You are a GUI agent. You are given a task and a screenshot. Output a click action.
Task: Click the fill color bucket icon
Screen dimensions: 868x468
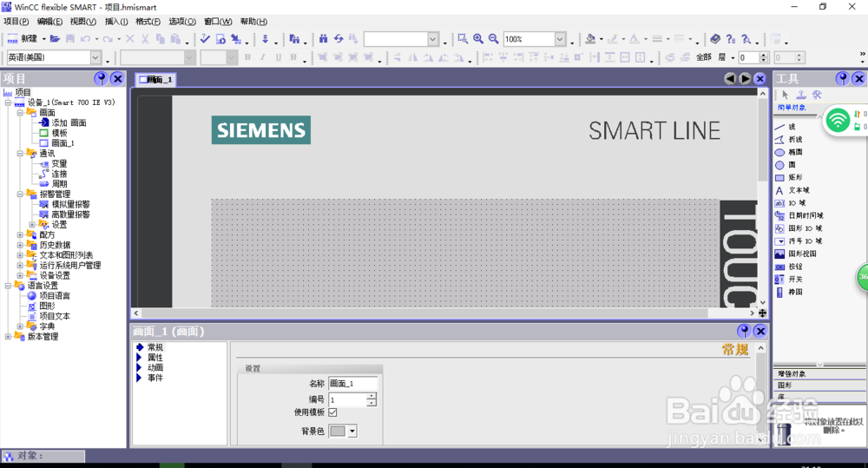590,39
